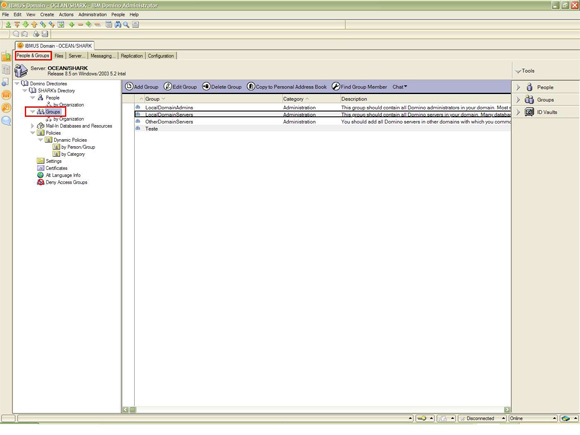
Task: Collapse the Tools panel chevron
Action: pos(518,71)
